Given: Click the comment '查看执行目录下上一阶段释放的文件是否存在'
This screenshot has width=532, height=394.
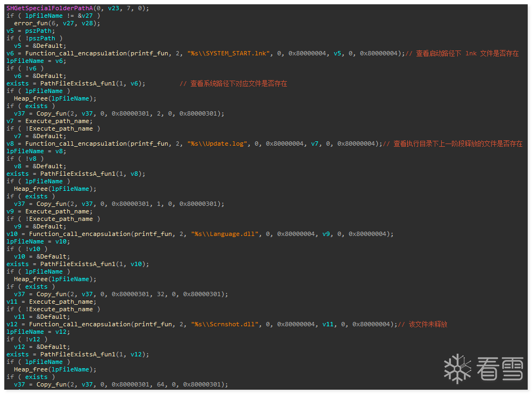Looking at the screenshot, I should click(458, 144).
